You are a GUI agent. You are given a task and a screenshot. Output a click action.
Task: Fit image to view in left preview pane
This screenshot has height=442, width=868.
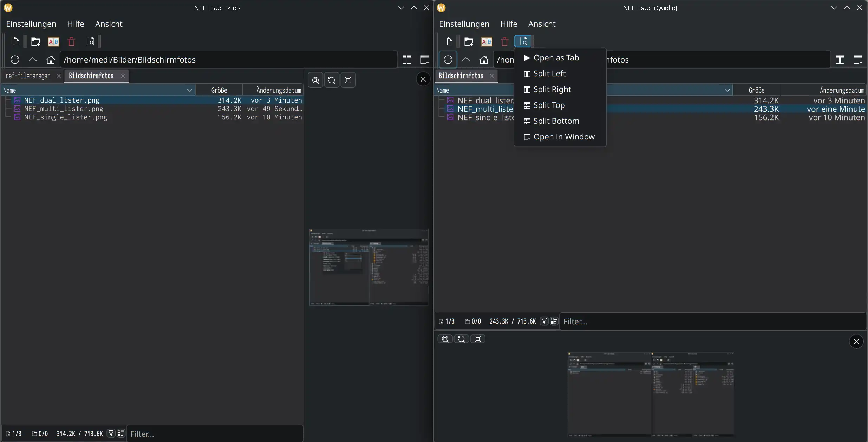tap(348, 80)
